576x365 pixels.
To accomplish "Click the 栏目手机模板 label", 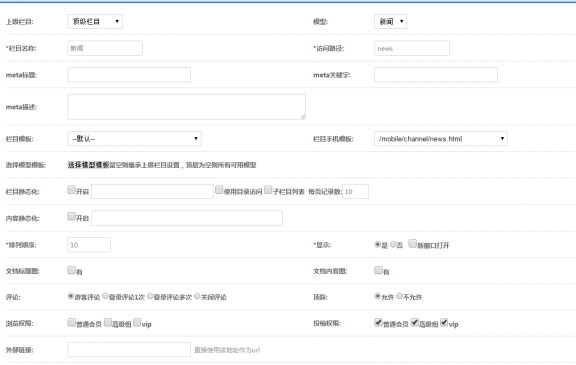I will pyautogui.click(x=333, y=139).
